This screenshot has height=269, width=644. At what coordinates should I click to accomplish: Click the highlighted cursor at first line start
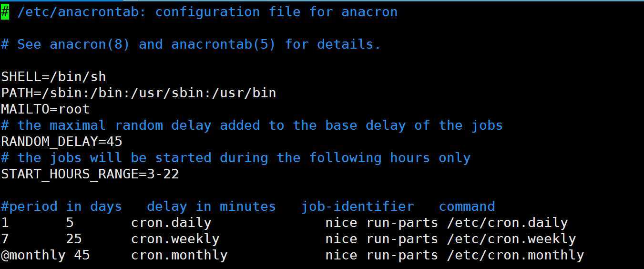point(5,12)
